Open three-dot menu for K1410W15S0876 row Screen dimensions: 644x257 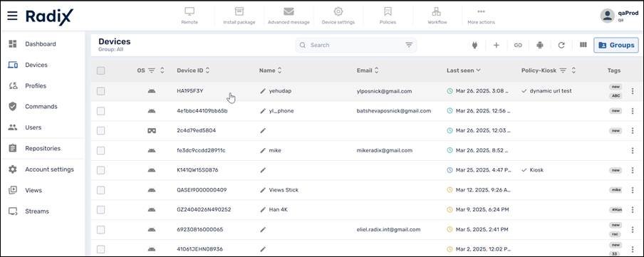click(633, 170)
